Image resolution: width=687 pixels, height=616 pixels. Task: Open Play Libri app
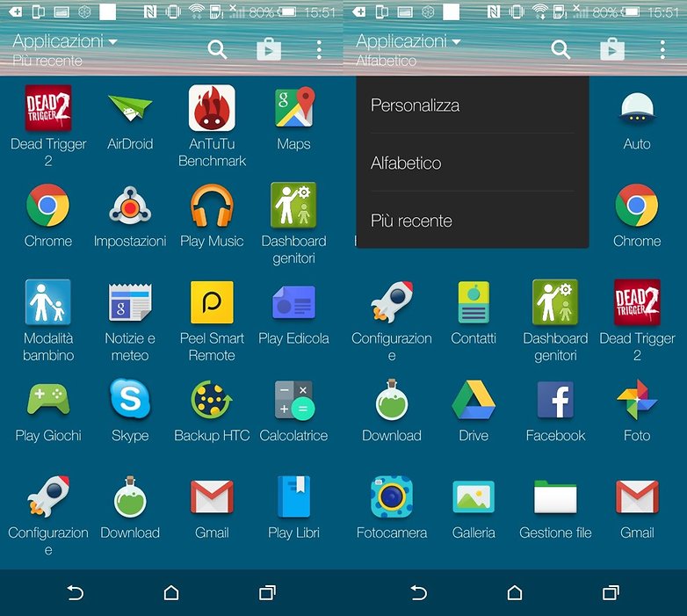click(293, 496)
